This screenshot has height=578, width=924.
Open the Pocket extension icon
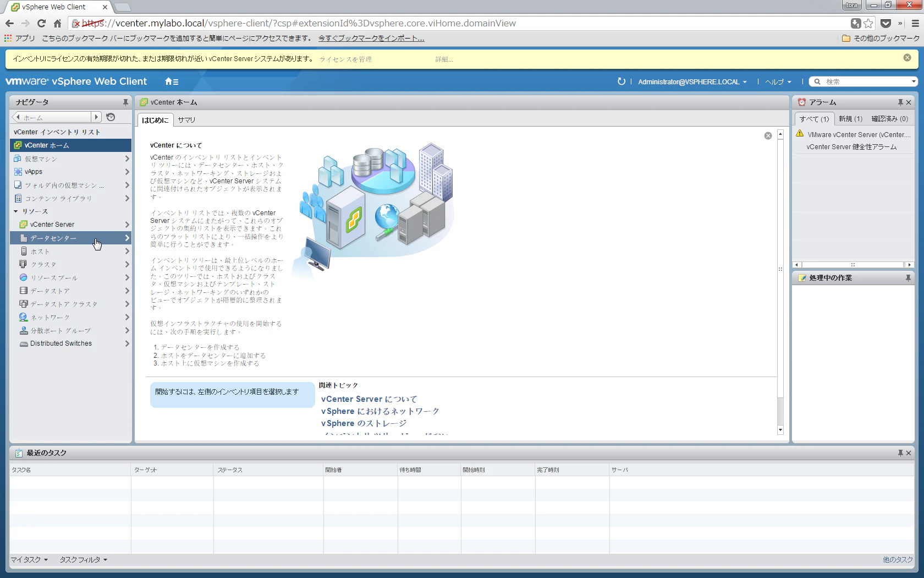click(886, 23)
